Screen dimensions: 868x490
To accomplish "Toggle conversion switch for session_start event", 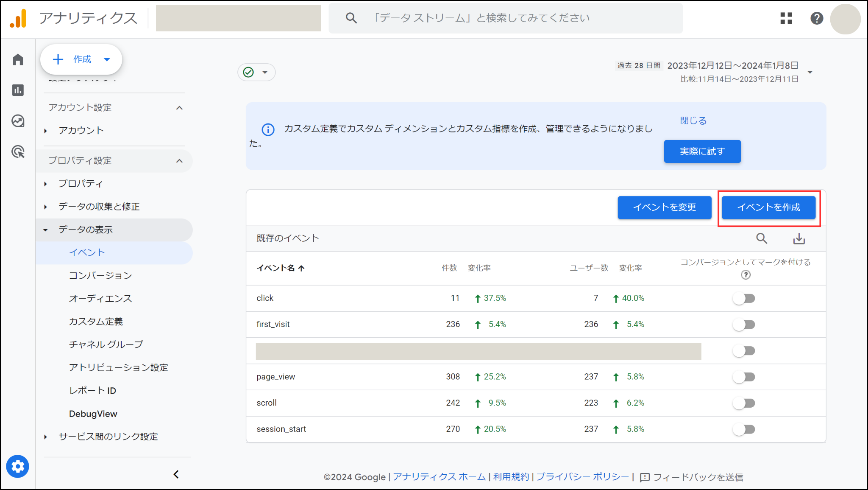I will point(744,429).
